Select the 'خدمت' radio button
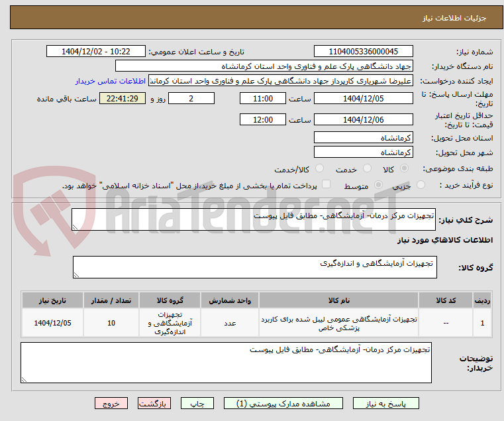 pyautogui.click(x=367, y=168)
